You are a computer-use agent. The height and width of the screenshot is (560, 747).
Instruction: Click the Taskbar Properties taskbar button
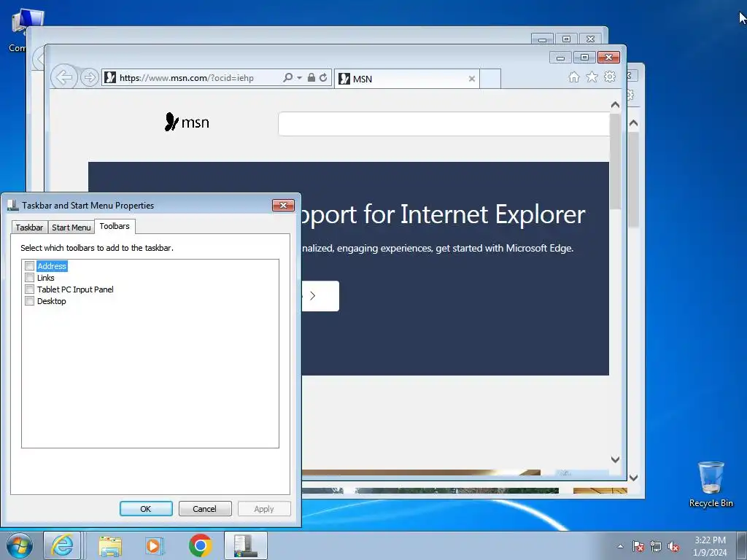pyautogui.click(x=245, y=545)
